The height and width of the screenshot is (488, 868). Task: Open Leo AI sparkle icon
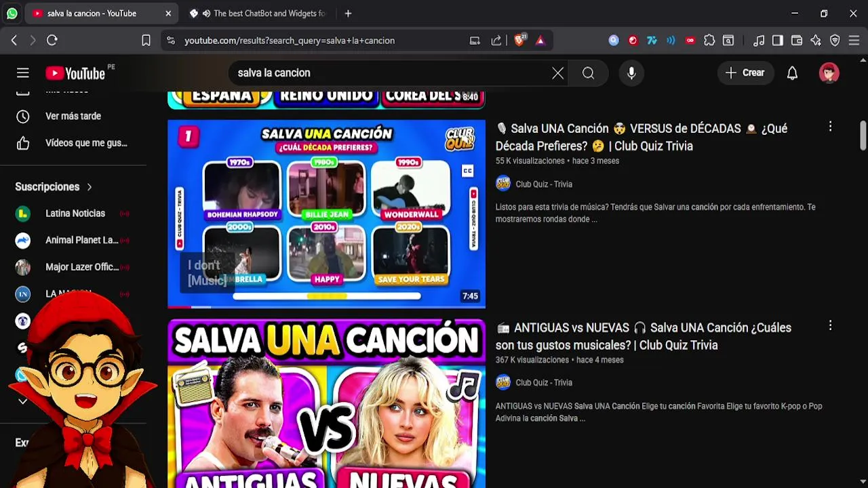click(x=816, y=41)
